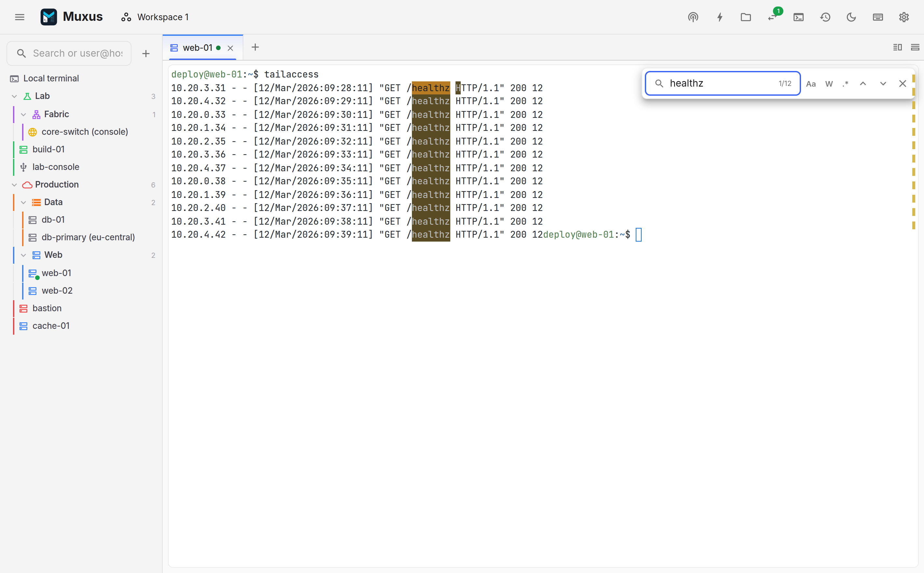The image size is (924, 573).
Task: Click the Muxus logo icon
Action: (x=48, y=17)
